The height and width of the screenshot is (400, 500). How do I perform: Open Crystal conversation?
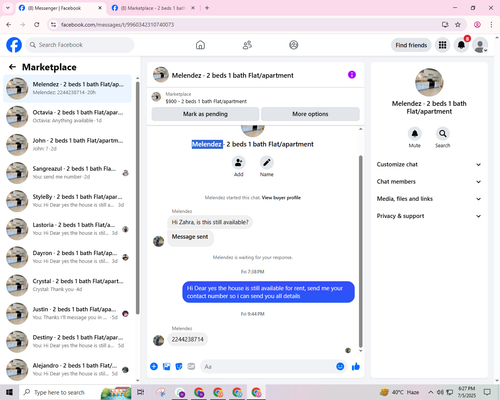(x=67, y=285)
